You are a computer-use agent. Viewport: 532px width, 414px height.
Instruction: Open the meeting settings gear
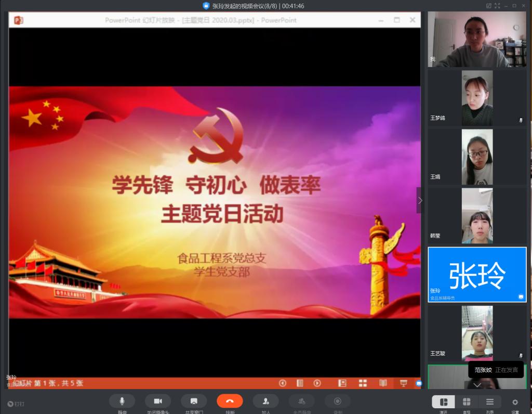tap(515, 402)
